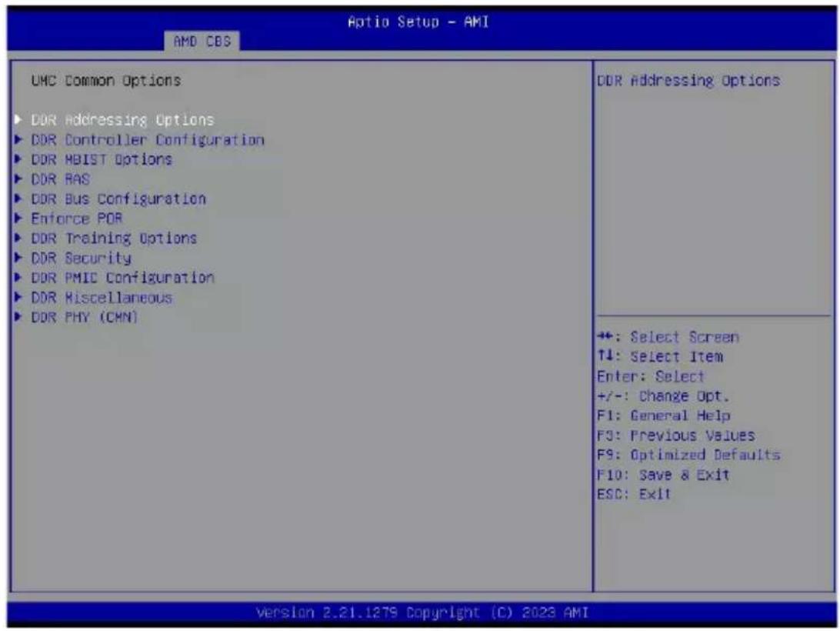Select the DDR Security entry
Screen dimensions: 840x631
[x=81, y=258]
